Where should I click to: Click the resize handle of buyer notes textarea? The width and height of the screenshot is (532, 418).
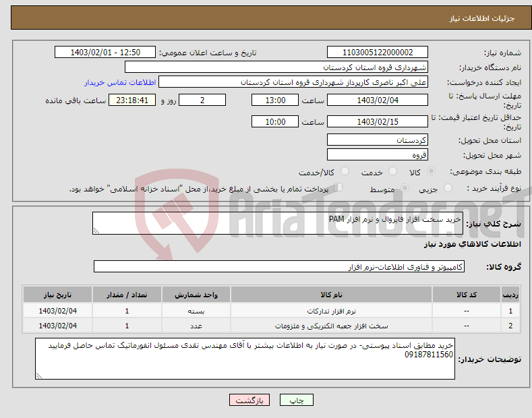pos(39,376)
